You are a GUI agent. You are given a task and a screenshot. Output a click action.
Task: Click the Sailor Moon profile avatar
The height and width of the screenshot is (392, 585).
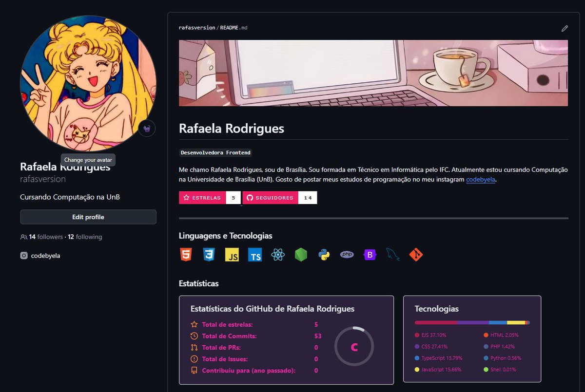pyautogui.click(x=88, y=83)
